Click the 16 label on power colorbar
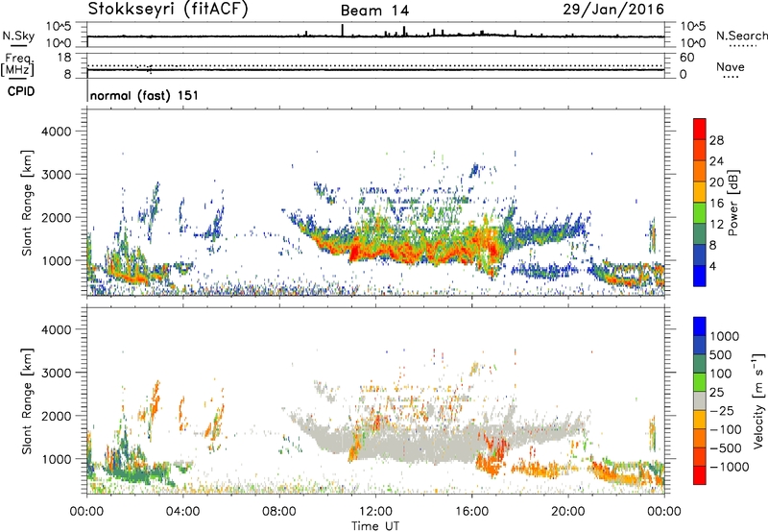The width and height of the screenshot is (768, 532). click(x=716, y=204)
